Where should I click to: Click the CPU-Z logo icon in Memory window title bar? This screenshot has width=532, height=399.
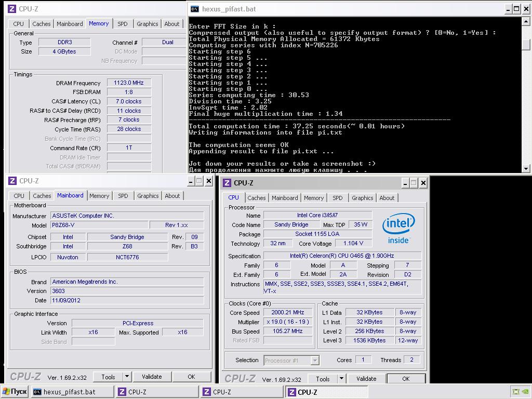pos(12,9)
